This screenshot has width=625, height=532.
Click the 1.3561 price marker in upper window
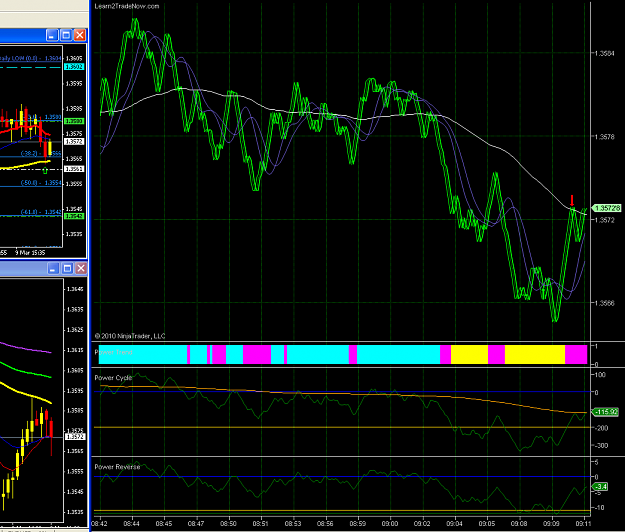pos(74,169)
